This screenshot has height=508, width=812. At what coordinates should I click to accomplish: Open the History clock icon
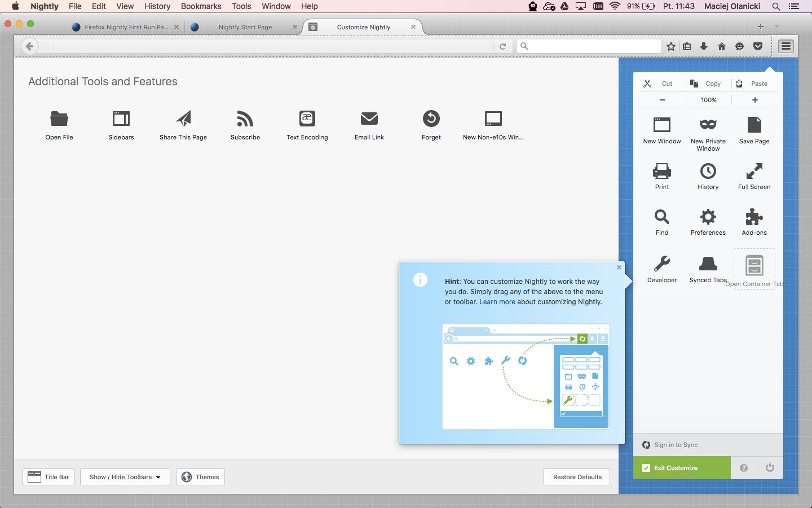point(708,170)
